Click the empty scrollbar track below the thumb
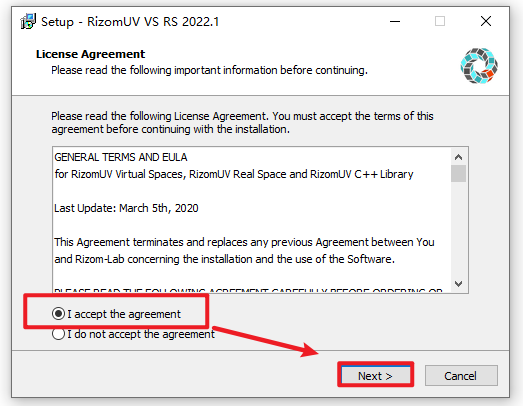This screenshot has height=406, width=523. (x=459, y=229)
